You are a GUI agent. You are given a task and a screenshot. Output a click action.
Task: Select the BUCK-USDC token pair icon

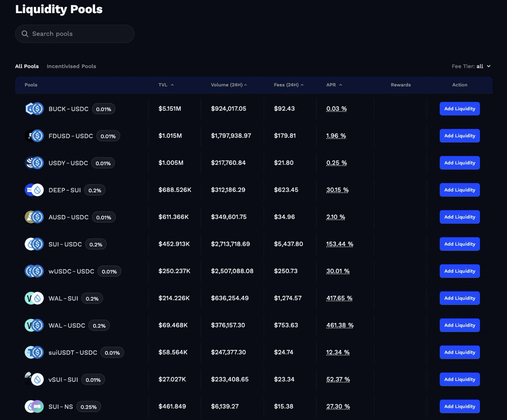point(34,109)
